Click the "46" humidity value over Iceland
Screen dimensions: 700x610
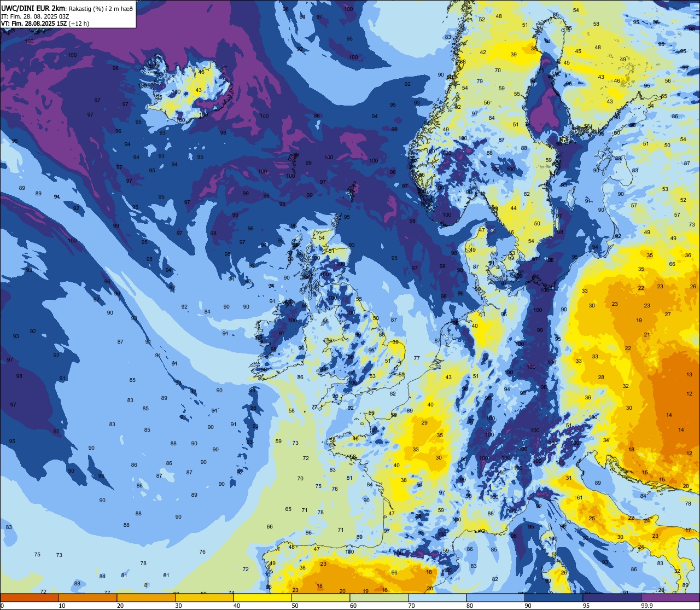tap(201, 72)
